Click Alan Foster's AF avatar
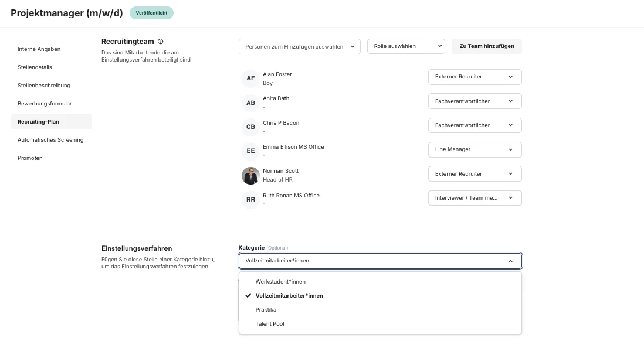The image size is (644, 355). 250,78
